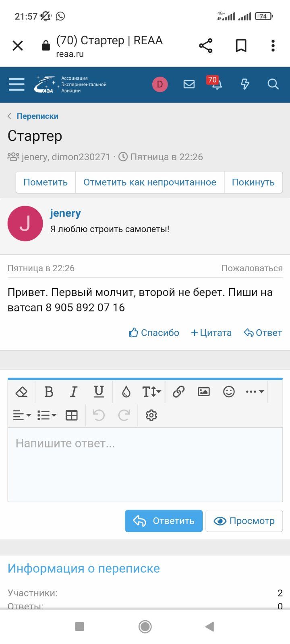
Task: Click the Пометить button
Action: coord(46,182)
